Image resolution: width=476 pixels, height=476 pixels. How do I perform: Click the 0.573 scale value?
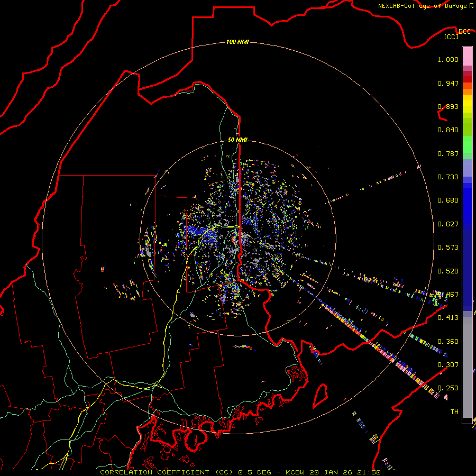(x=448, y=248)
